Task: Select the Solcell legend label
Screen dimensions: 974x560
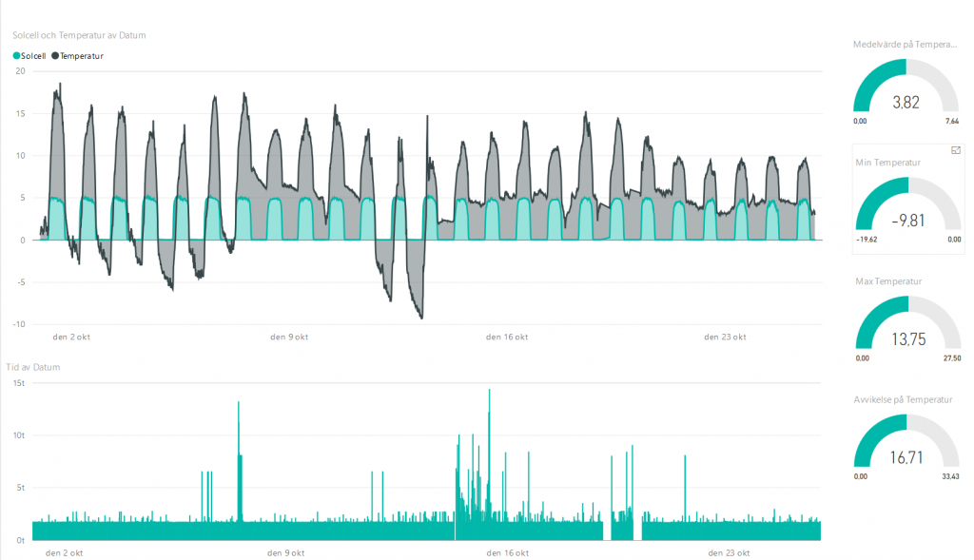Action: pos(33,56)
